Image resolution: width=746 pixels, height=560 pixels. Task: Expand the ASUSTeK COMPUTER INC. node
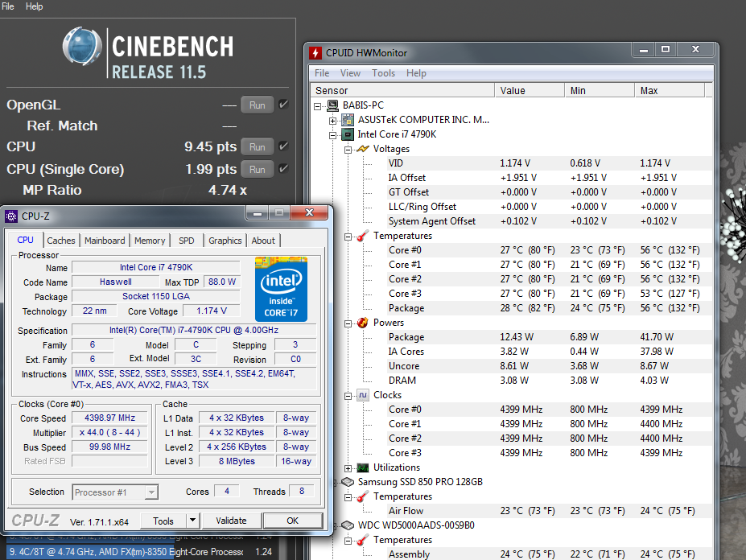(x=333, y=121)
